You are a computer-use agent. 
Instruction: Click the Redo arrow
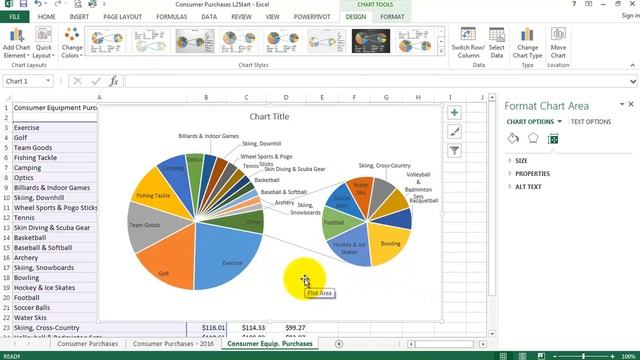[57, 4]
